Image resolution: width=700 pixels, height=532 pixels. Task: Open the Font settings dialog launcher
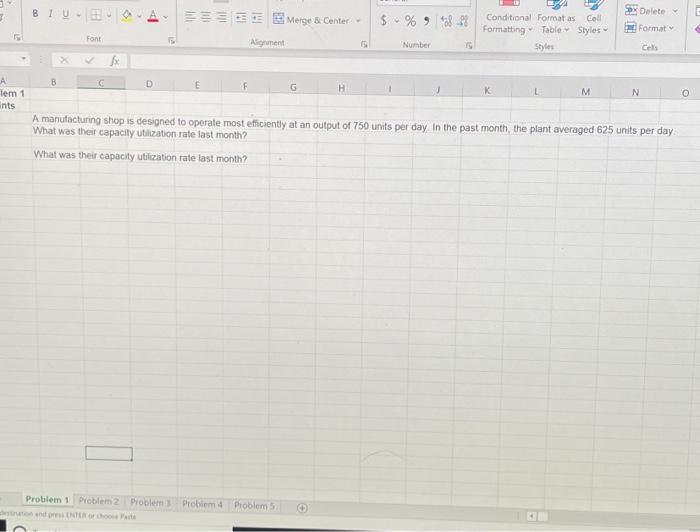(x=171, y=41)
